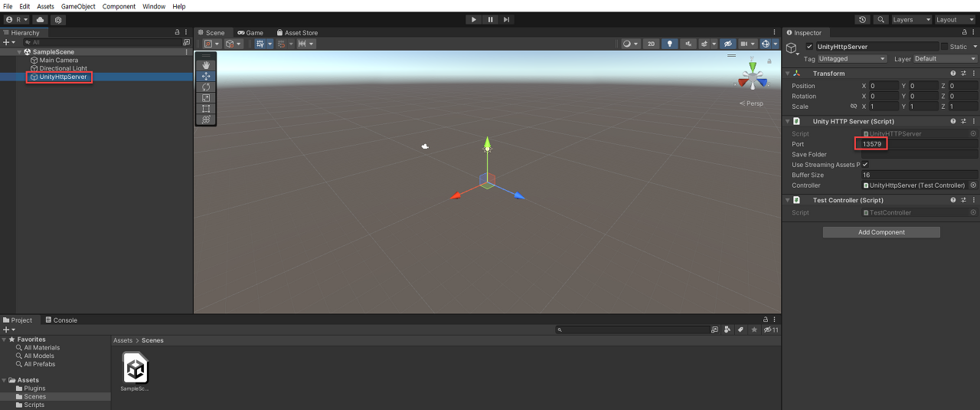
Task: Select the Rect tool
Action: pos(206,109)
